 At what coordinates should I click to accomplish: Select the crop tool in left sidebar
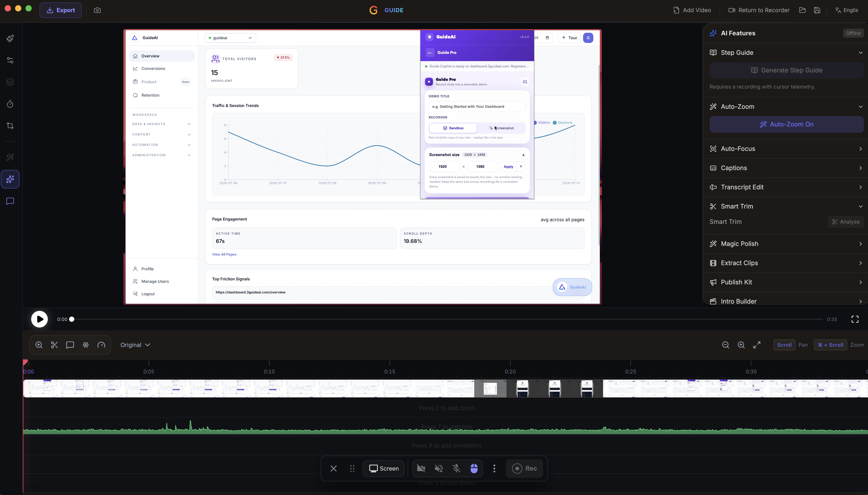pos(10,126)
